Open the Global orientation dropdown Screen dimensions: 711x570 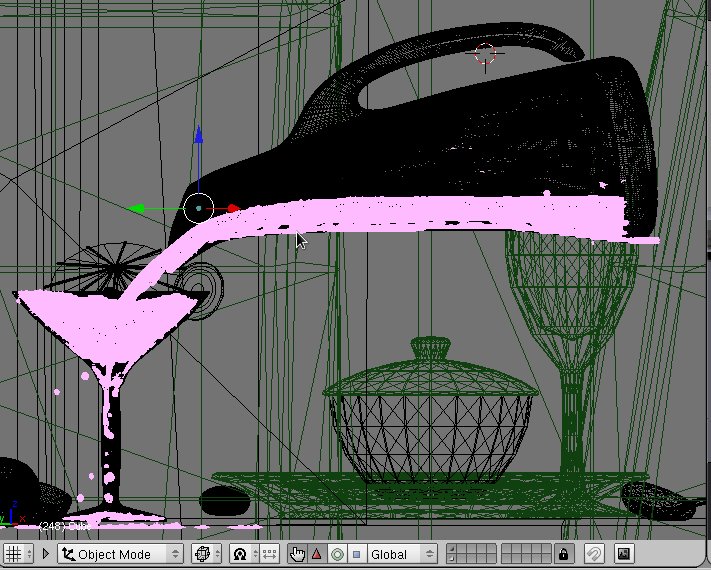point(402,554)
